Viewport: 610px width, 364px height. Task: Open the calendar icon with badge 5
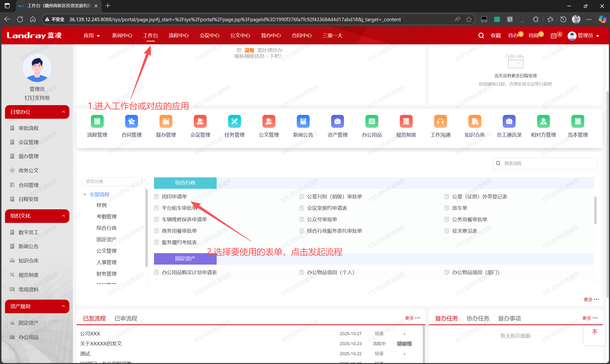point(553,36)
